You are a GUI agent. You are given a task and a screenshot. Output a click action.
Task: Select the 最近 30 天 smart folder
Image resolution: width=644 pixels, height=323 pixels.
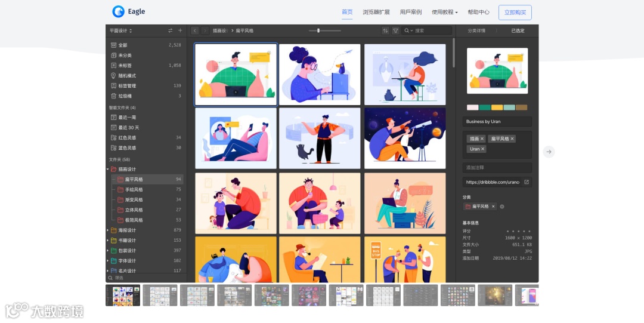[x=146, y=128]
